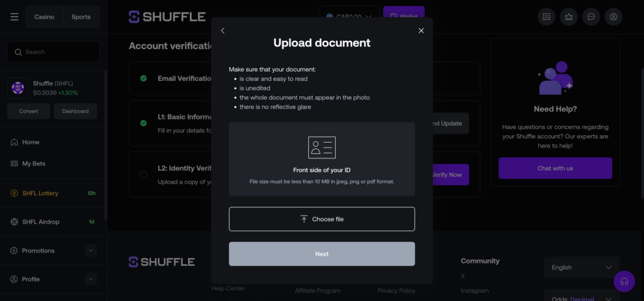Click the Convert button

(29, 111)
